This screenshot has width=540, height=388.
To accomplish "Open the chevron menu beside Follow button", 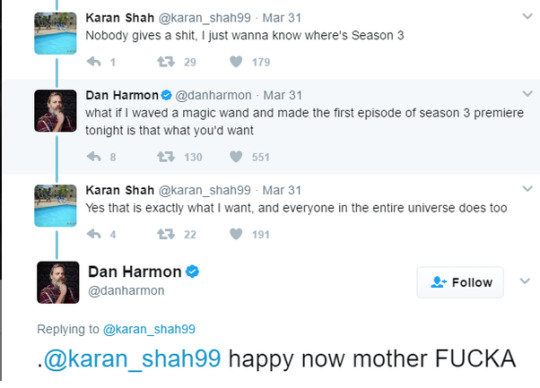I will pyautogui.click(x=525, y=281).
